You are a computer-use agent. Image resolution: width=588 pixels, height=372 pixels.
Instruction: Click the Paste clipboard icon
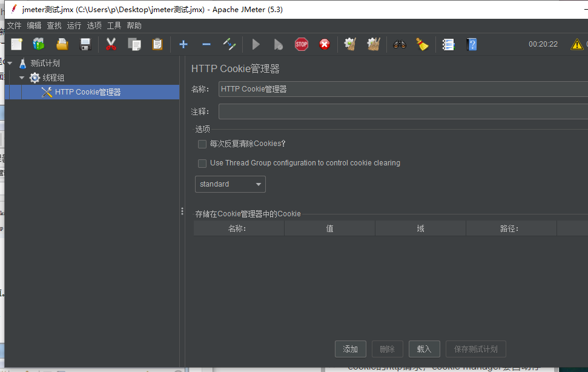point(157,44)
